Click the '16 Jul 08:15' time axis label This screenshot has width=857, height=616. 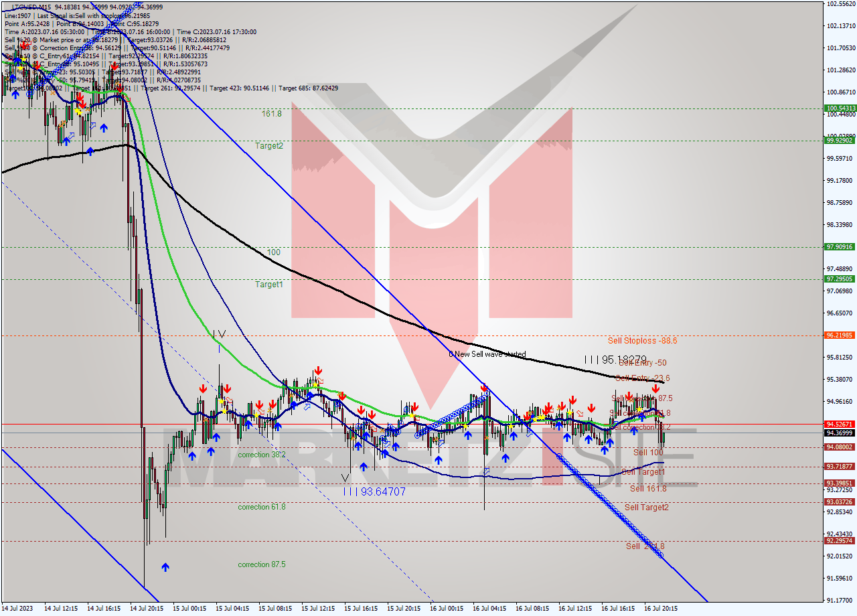532,609
